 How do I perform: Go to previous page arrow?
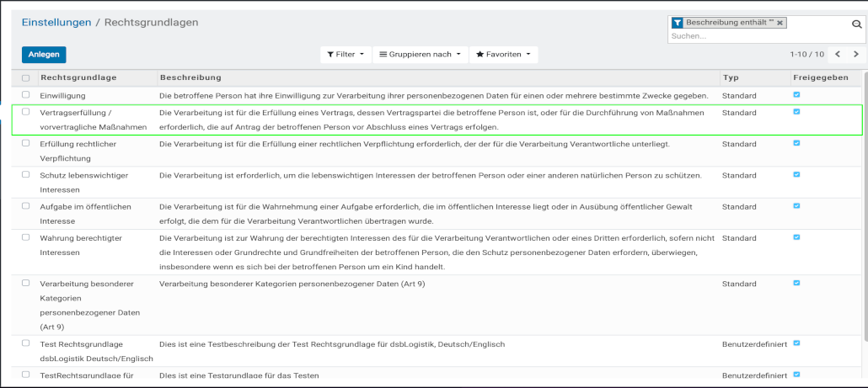tap(838, 55)
